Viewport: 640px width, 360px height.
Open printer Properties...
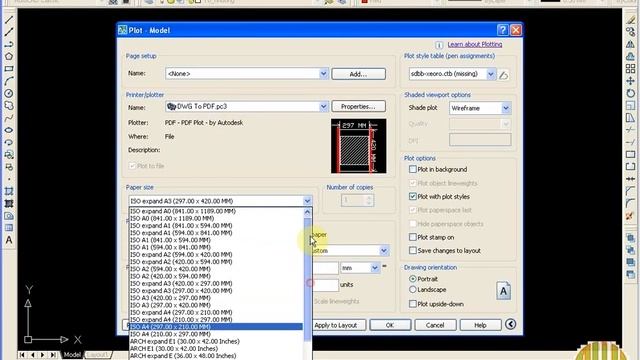(x=358, y=107)
